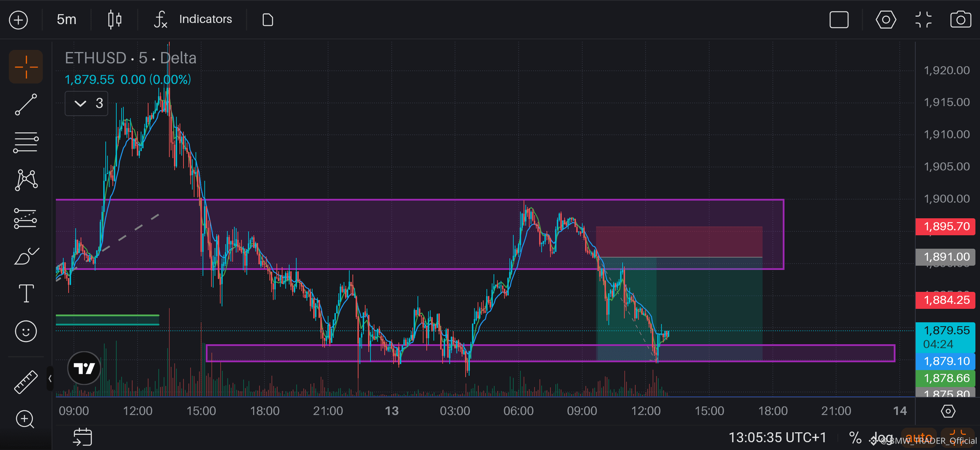Open the 5m timeframe selector
The image size is (980, 450).
(66, 19)
